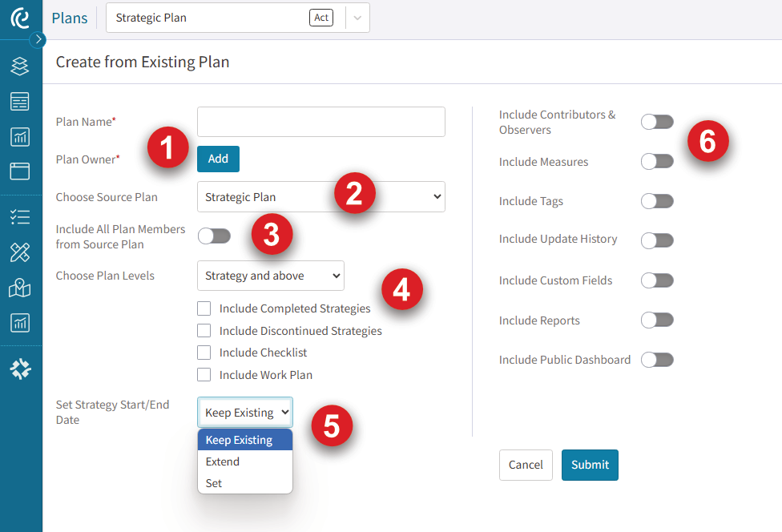Expand the Strategic Plan selector arrow
Viewport: 782px width, 532px height.
tap(358, 17)
